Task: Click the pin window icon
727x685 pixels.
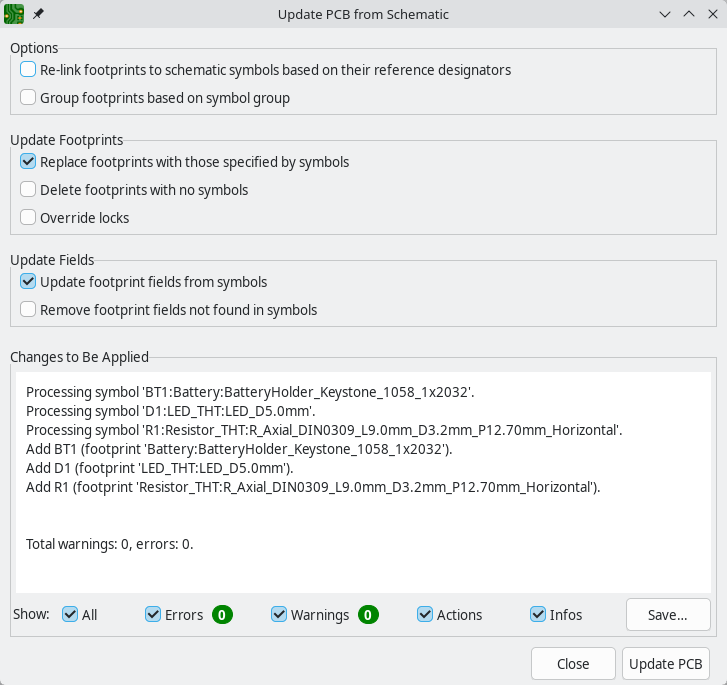Action: coord(38,14)
